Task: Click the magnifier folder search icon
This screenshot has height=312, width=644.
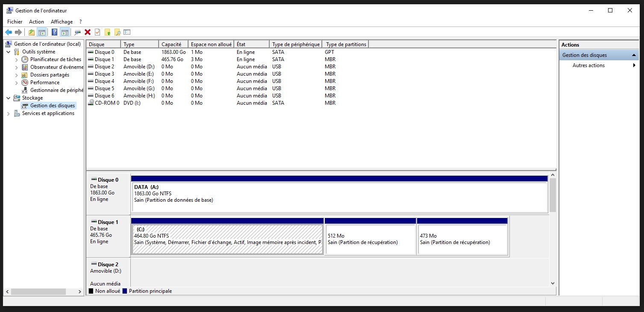Action: pos(117,32)
